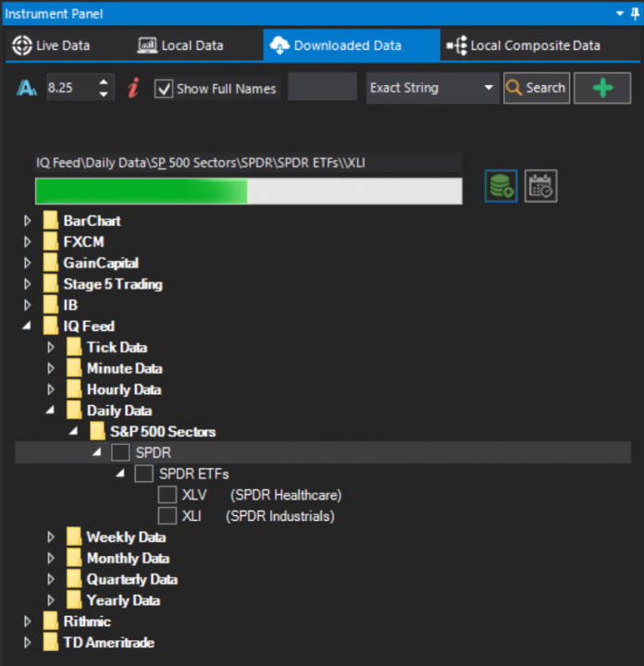Image resolution: width=644 pixels, height=666 pixels.
Task: Select the FXCM folder icon
Action: coord(51,241)
